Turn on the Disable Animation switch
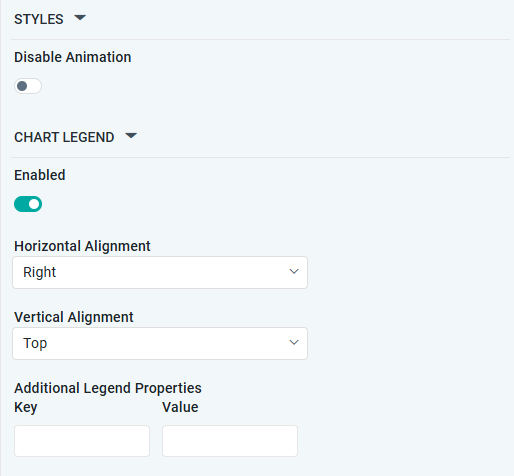Viewport: 514px width, 476px height. tap(28, 86)
